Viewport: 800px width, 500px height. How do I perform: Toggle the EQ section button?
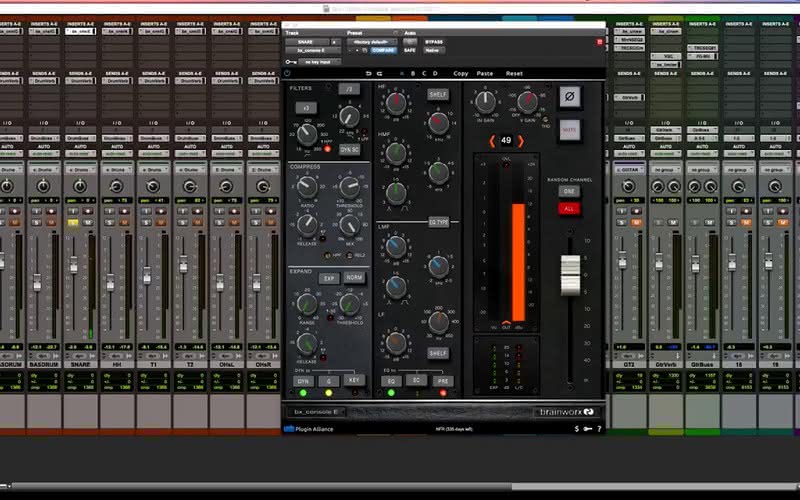tap(391, 381)
